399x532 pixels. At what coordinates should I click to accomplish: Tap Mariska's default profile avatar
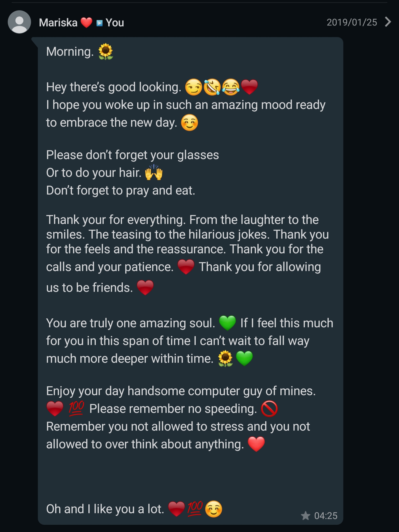19,22
